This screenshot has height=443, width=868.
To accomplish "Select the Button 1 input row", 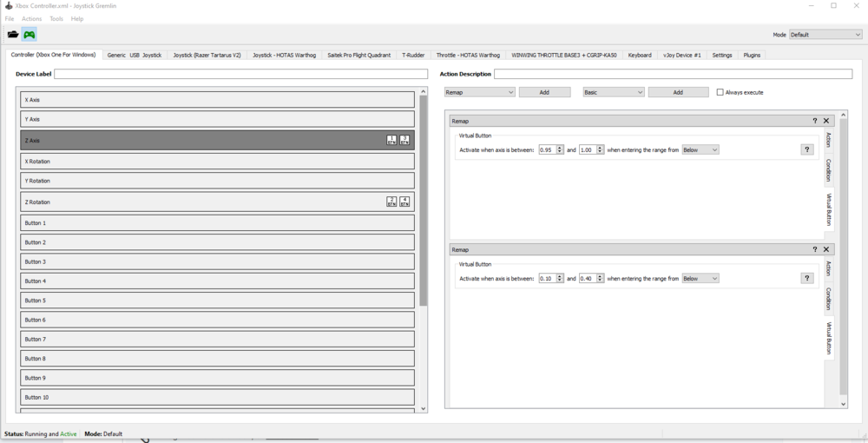I will click(x=218, y=222).
